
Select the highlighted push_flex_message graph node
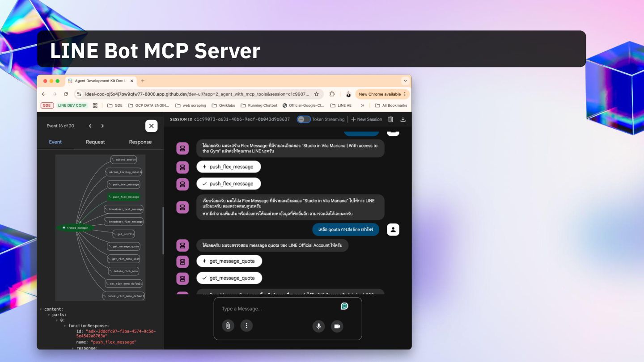click(124, 197)
